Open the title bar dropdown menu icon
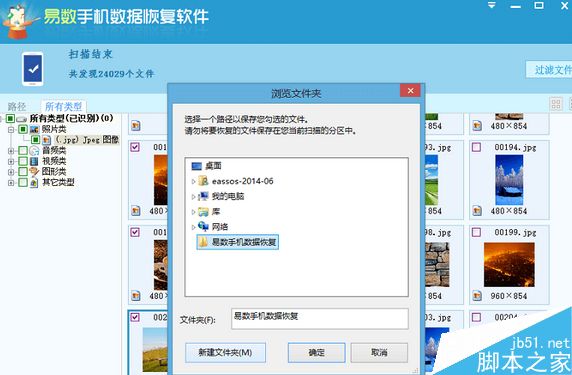This screenshot has height=375, width=572. pos(492,5)
